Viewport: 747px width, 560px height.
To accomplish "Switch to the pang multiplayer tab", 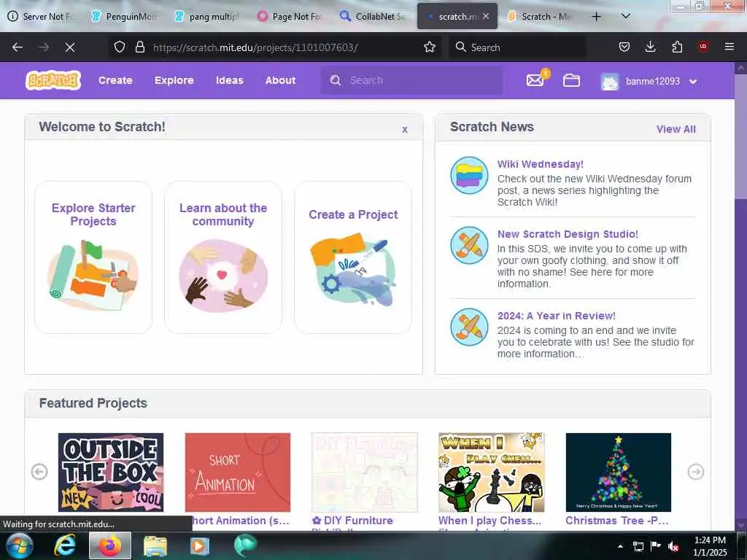I will click(207, 16).
